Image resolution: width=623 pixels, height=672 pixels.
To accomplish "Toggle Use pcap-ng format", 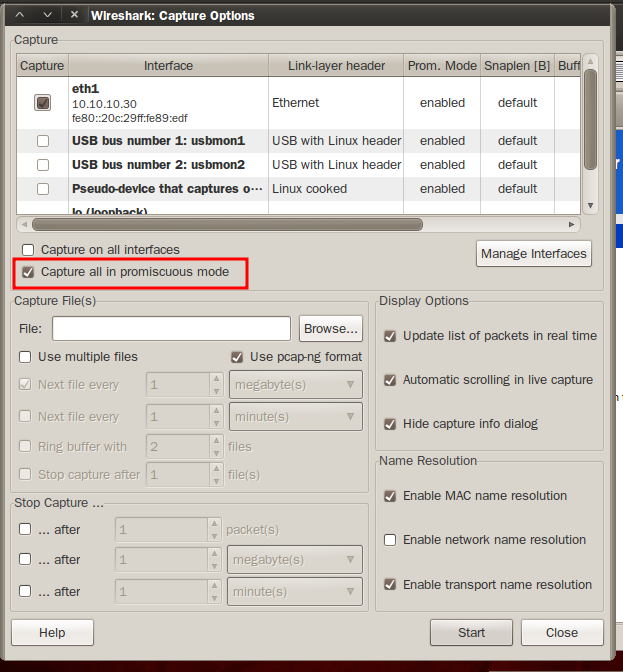I will click(x=237, y=357).
